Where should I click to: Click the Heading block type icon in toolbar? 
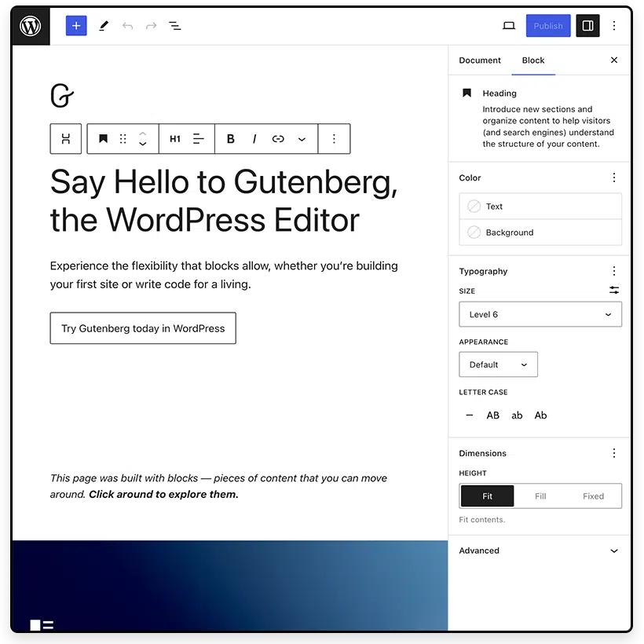pyautogui.click(x=103, y=139)
